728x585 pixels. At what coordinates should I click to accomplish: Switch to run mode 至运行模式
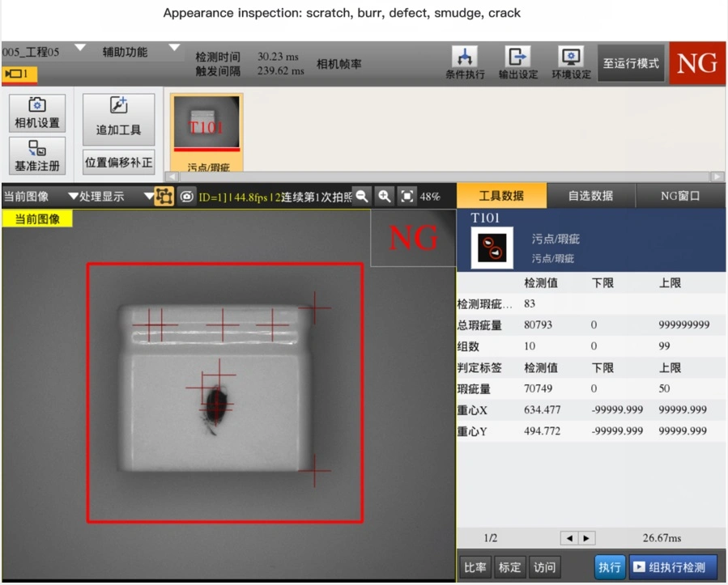pos(631,63)
